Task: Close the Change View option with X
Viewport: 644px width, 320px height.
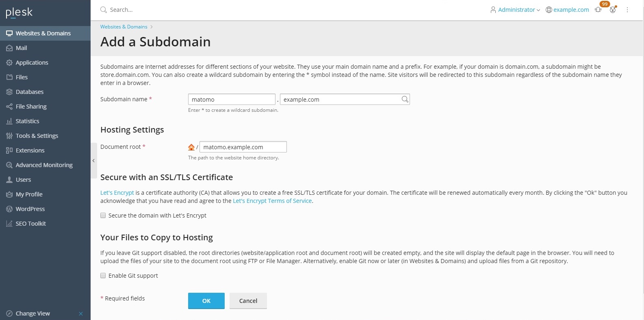Action: point(81,313)
